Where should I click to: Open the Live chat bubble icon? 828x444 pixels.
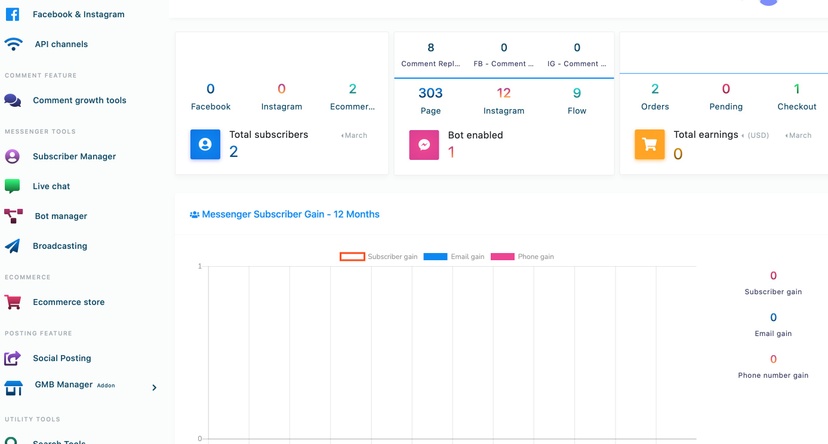tap(12, 186)
